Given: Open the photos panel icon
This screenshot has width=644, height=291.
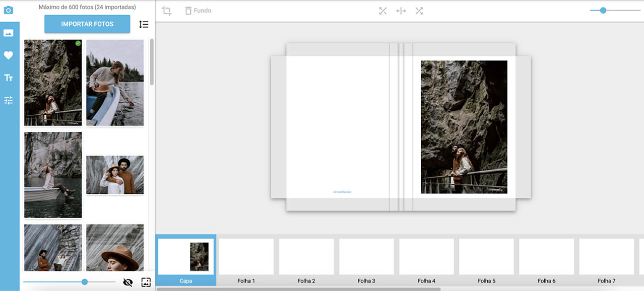Looking at the screenshot, I should (8, 33).
